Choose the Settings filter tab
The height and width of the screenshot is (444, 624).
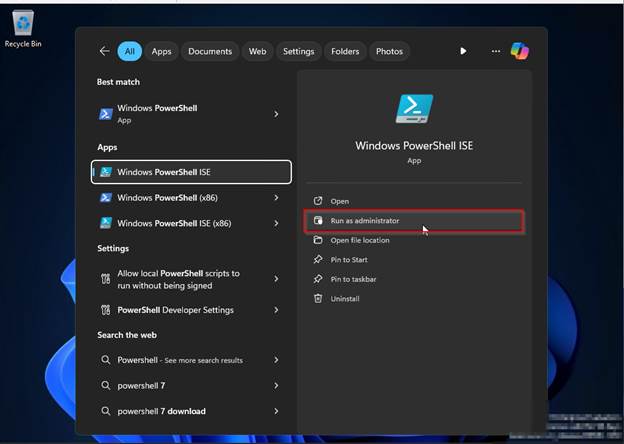pyautogui.click(x=298, y=51)
